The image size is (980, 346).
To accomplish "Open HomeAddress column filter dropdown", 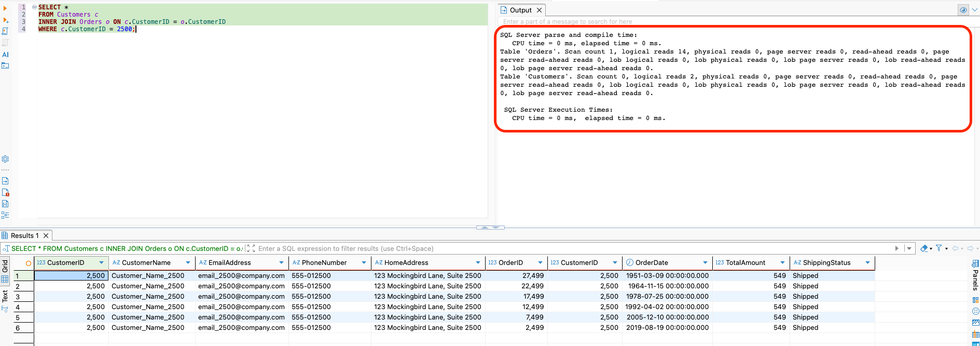I will [x=478, y=263].
